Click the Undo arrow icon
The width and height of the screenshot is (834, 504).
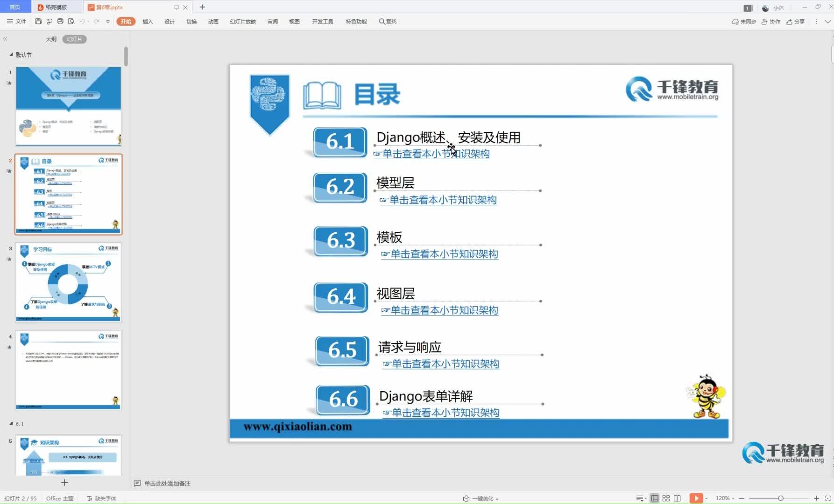coord(82,21)
